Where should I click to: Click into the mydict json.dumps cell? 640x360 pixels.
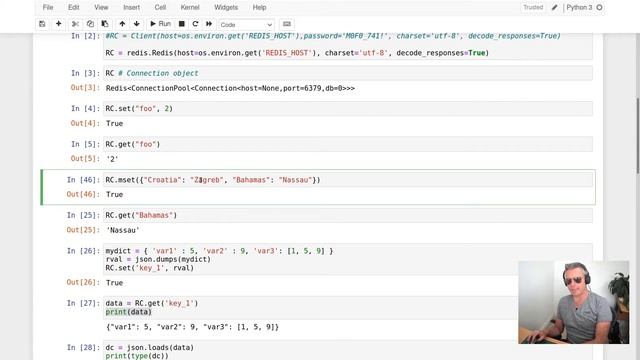pyautogui.click(x=348, y=259)
